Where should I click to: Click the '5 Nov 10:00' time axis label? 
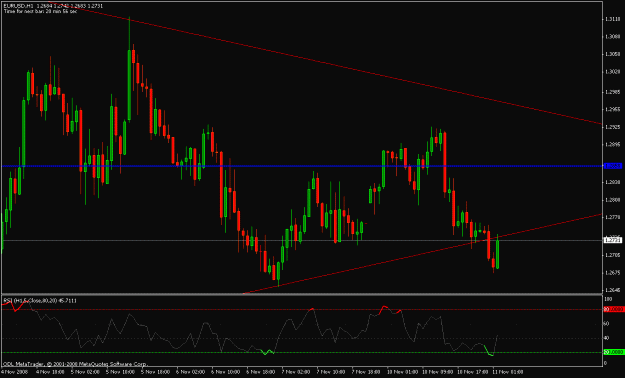(x=120, y=372)
